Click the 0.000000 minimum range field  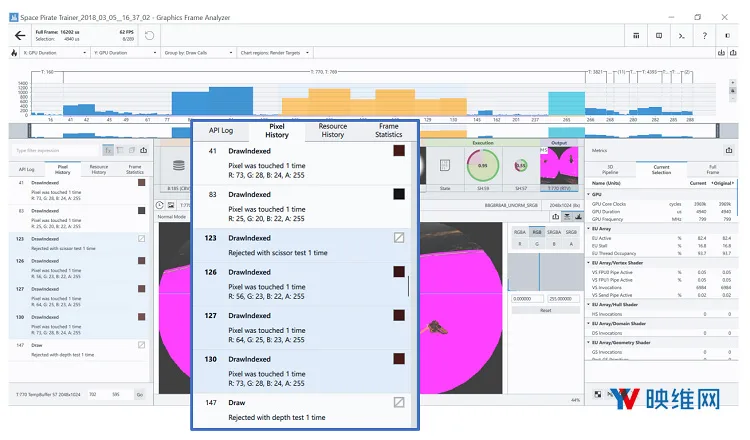[528, 298]
